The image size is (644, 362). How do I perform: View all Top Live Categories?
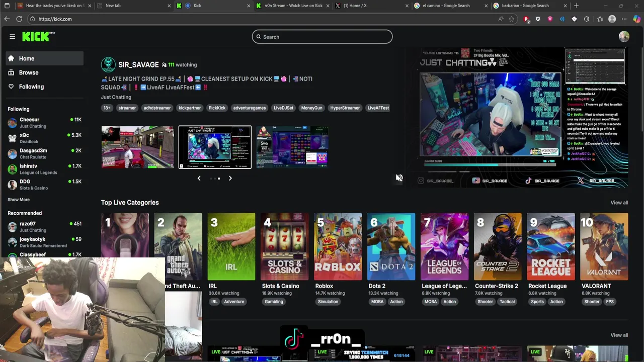(619, 203)
